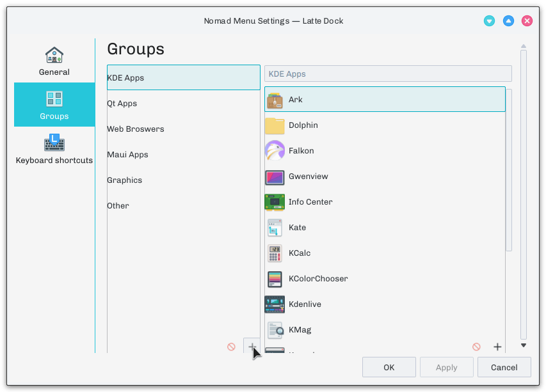Click the Falkon browser icon
The width and height of the screenshot is (546, 392).
click(275, 151)
